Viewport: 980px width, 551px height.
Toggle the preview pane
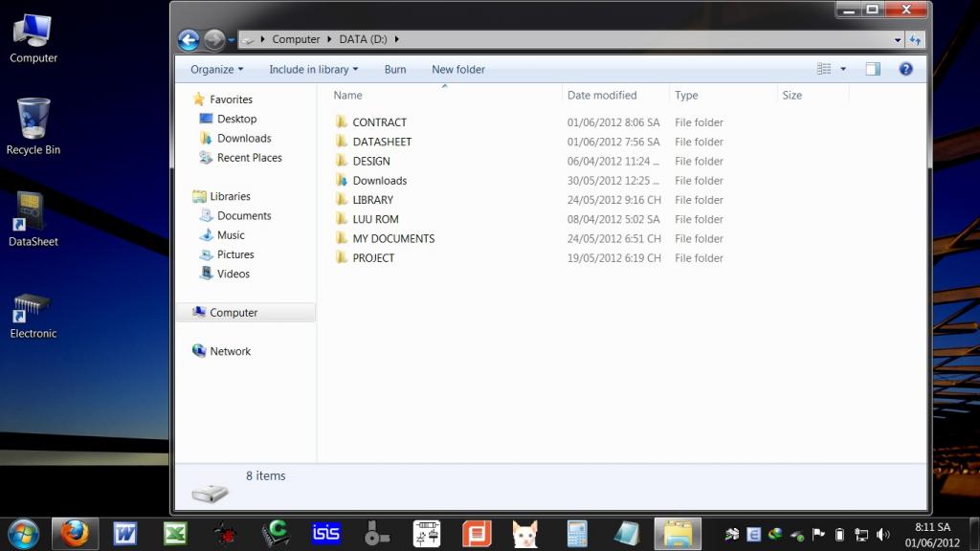(873, 69)
